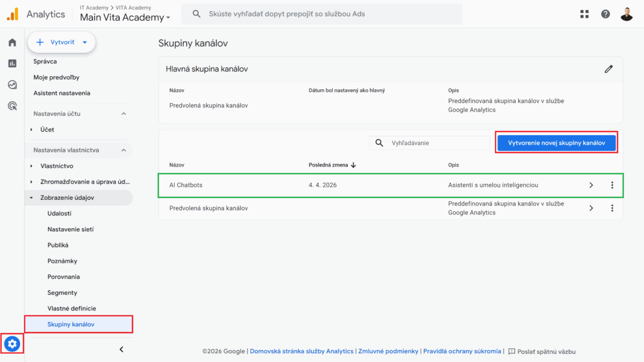Open the Reports bar-chart icon
The height and width of the screenshot is (362, 644).
click(13, 63)
